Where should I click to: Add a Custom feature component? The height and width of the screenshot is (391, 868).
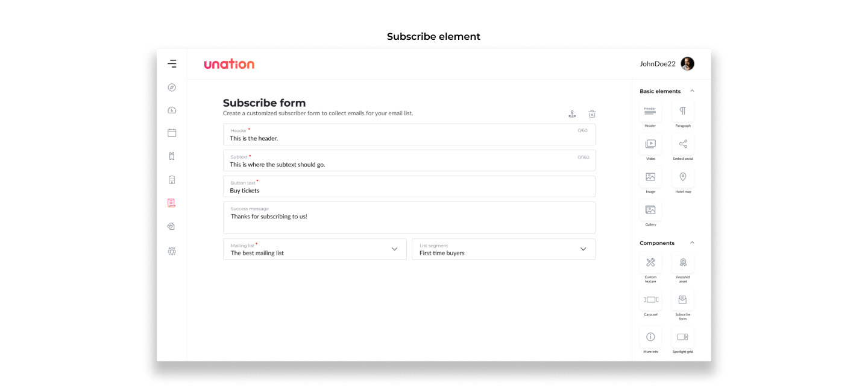(650, 262)
